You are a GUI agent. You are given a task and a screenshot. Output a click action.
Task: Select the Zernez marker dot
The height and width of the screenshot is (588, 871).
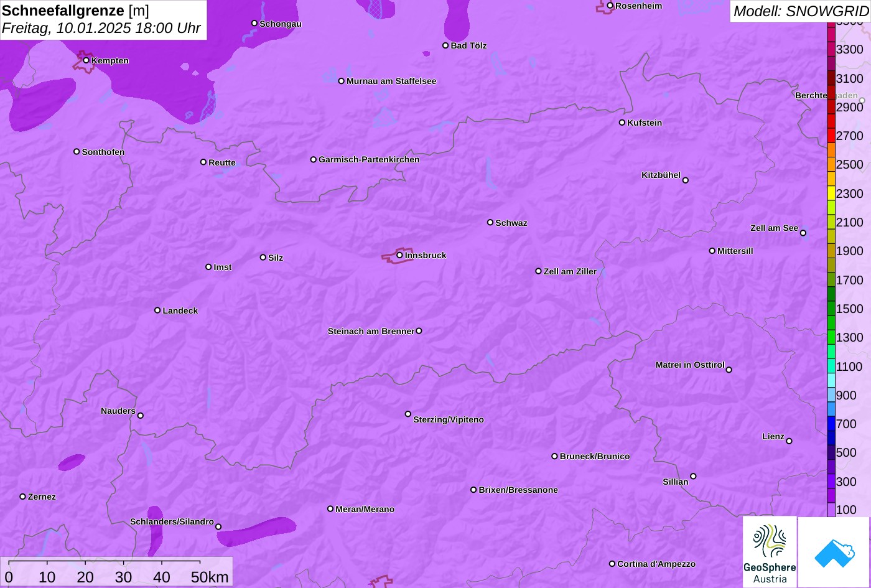pos(23,497)
